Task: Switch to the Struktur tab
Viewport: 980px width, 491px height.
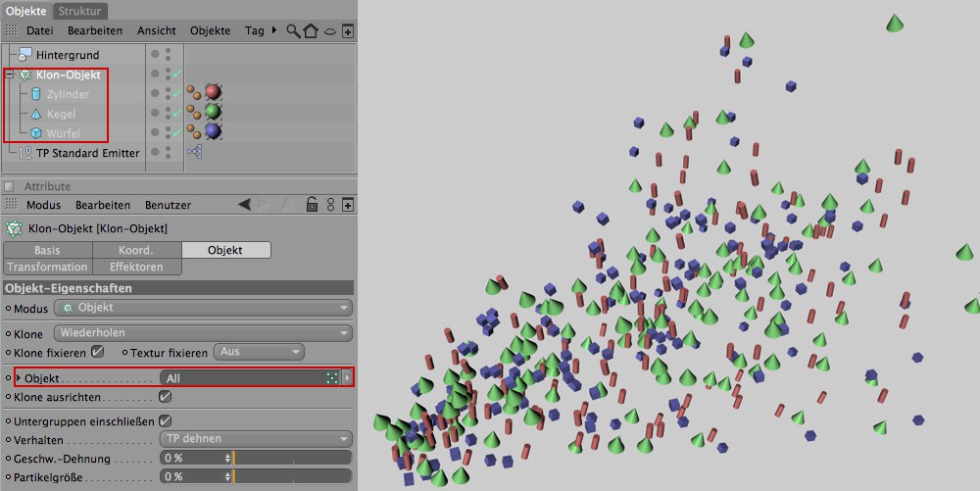Action: 79,11
